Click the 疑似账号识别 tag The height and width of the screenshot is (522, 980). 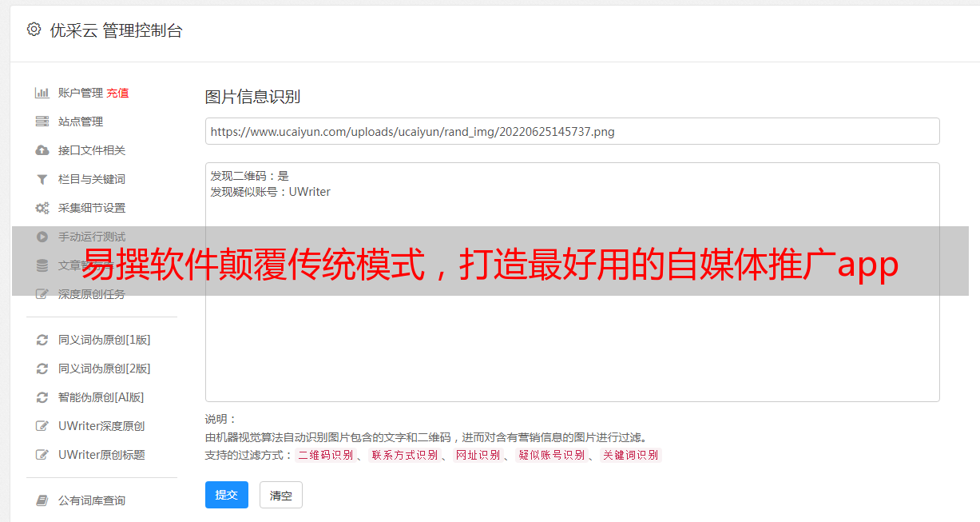pyautogui.click(x=552, y=455)
